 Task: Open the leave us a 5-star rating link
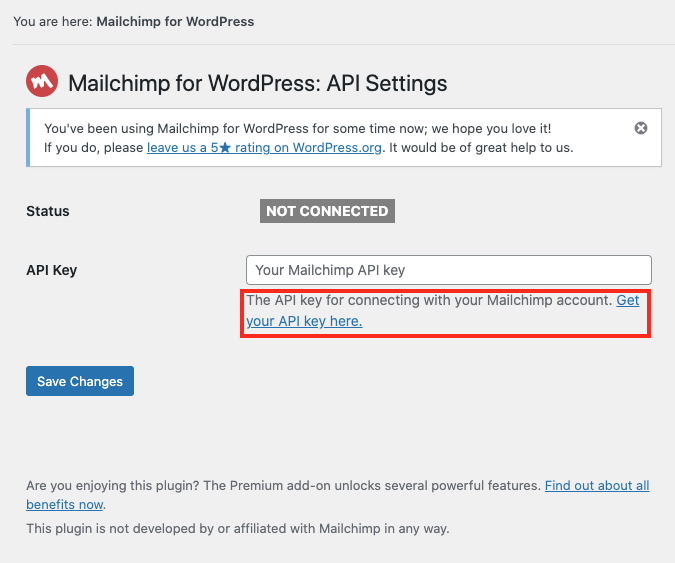(264, 148)
